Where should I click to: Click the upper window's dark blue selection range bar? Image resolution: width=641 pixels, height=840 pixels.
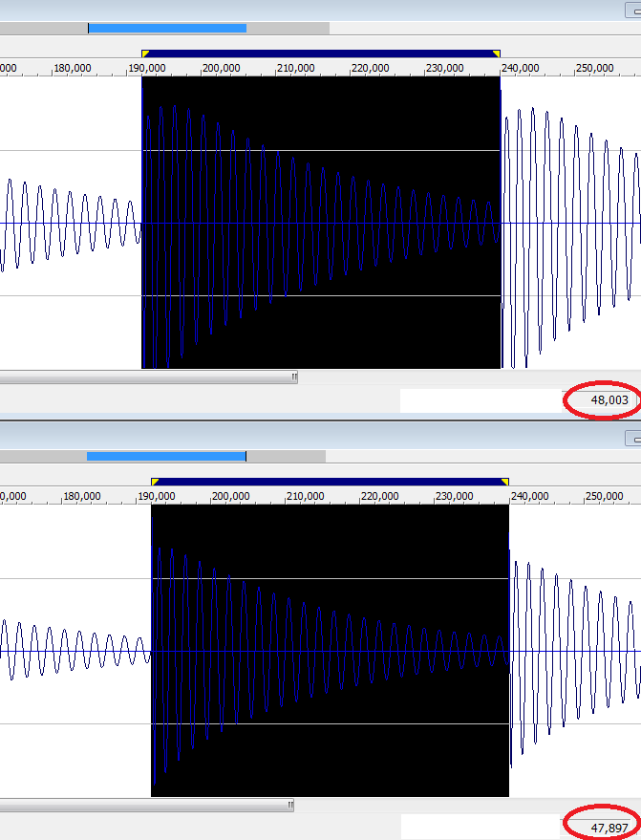click(321, 54)
